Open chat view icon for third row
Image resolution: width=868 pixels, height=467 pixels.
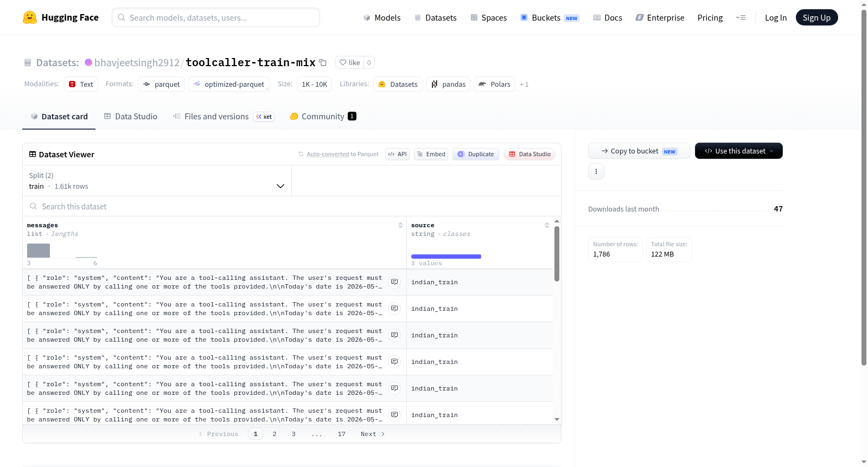pyautogui.click(x=394, y=335)
